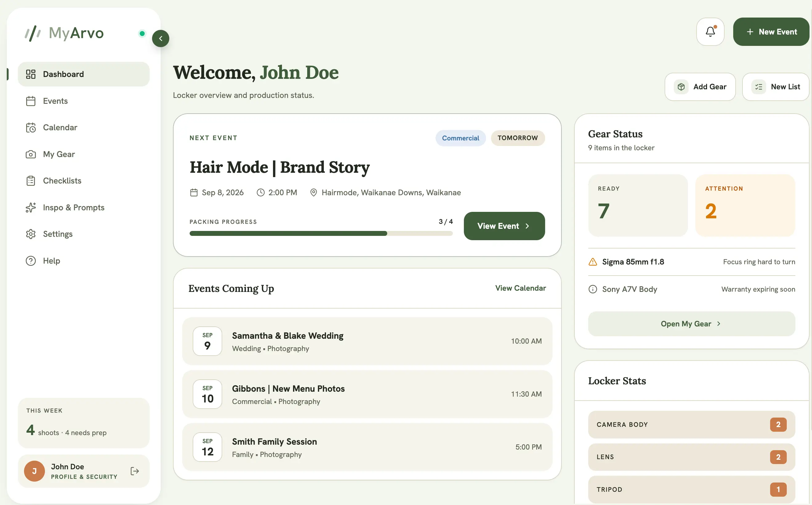This screenshot has height=505, width=812.
Task: Click the View Calendar link
Action: (x=521, y=288)
